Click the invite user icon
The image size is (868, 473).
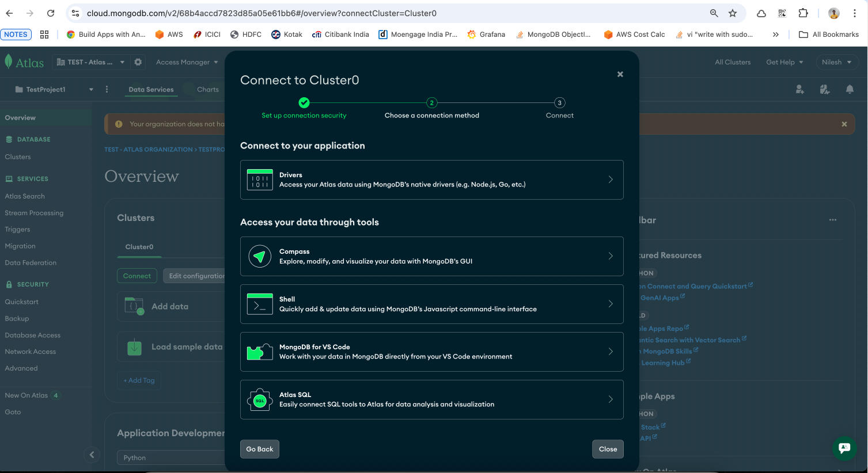[x=799, y=89]
